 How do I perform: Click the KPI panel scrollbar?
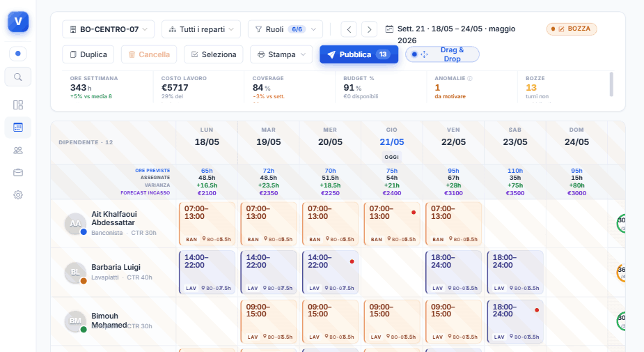tap(611, 84)
